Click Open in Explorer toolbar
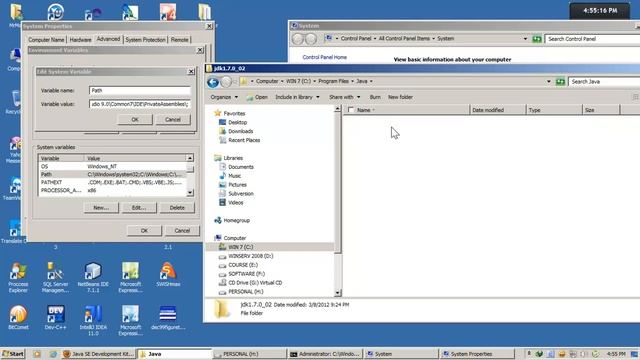 [257, 97]
